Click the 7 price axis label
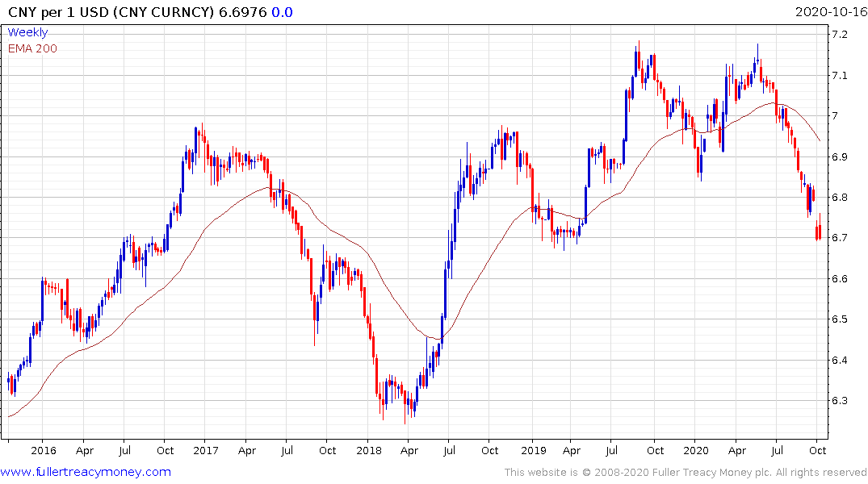Screen dimensions: 868x484 coord(836,115)
